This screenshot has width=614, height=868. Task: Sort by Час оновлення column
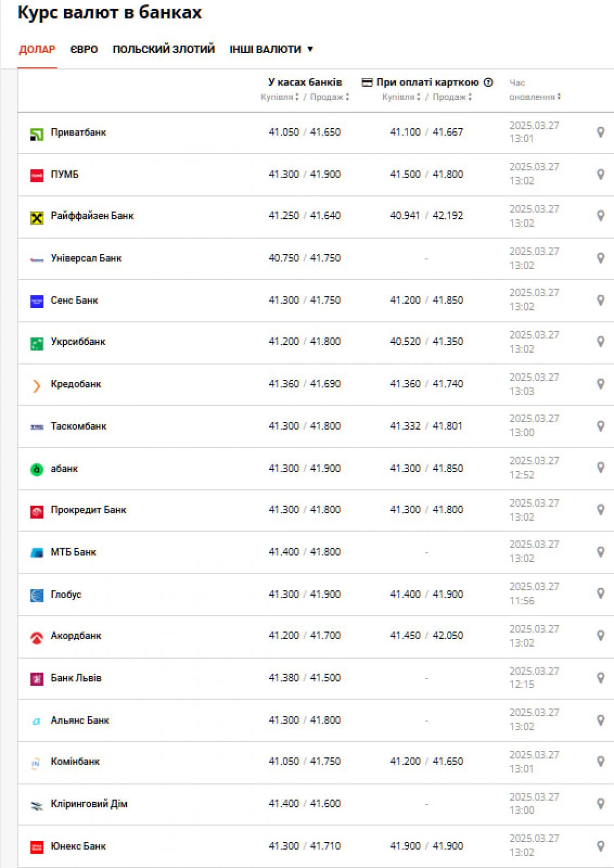[x=535, y=96]
